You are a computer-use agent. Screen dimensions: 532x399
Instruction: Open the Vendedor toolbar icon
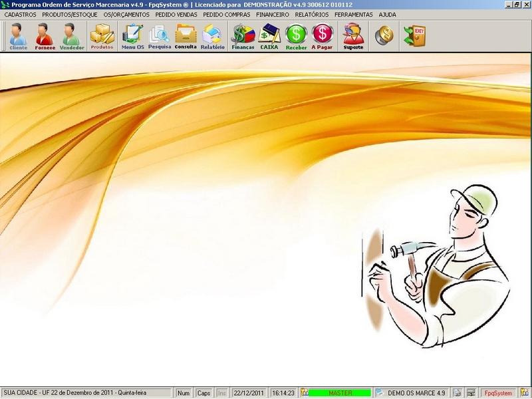[x=72, y=36]
